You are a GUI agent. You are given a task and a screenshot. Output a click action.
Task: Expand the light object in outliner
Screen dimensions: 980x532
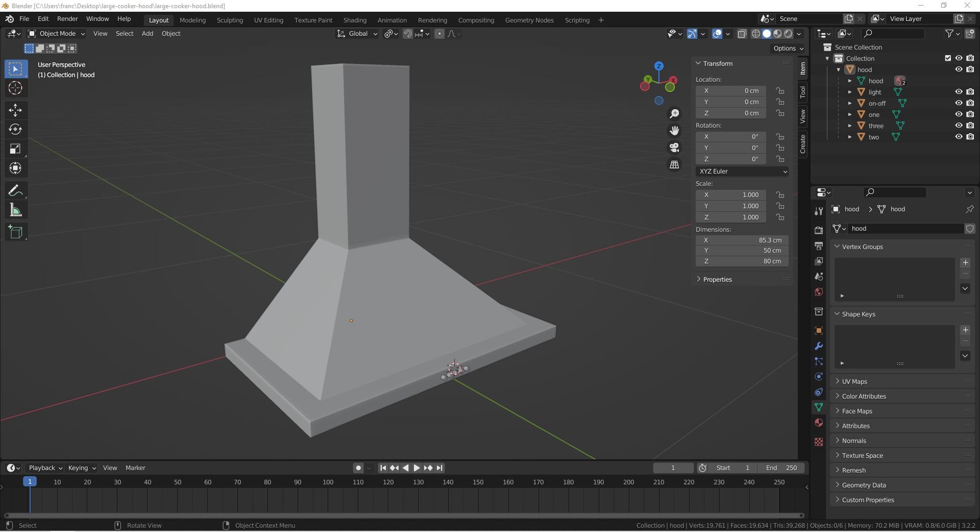[850, 92]
